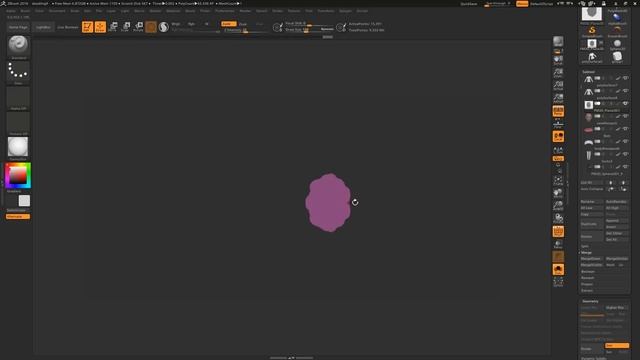Toggle the Floor grid
Viewport: 640px width, 360px height.
[558, 124]
